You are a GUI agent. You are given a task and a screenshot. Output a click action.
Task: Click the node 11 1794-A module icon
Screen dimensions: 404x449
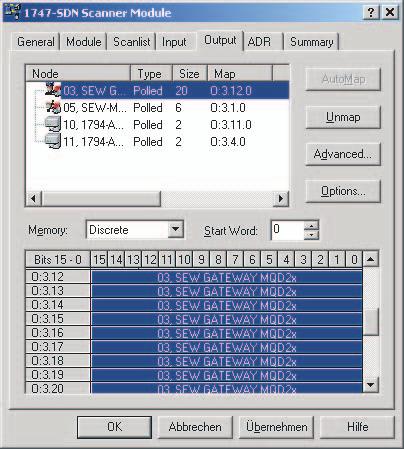pyautogui.click(x=53, y=141)
